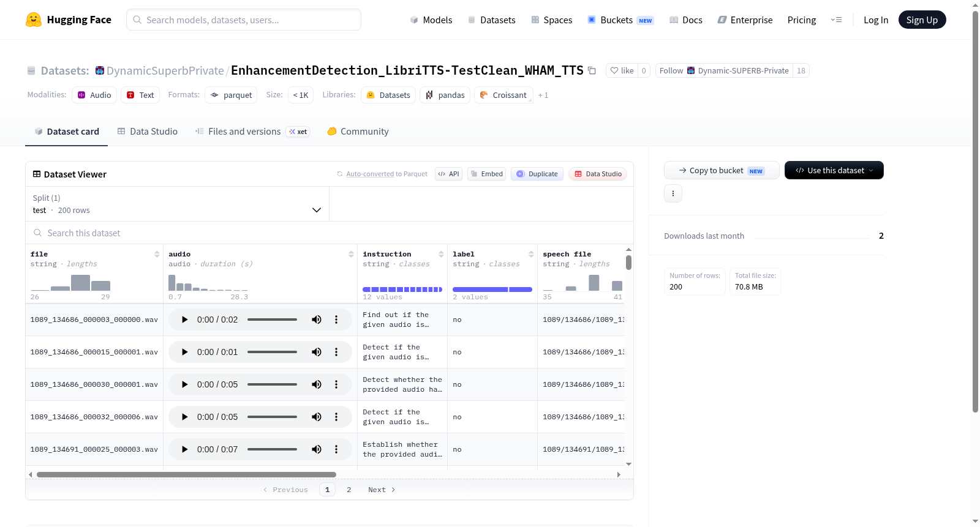The width and height of the screenshot is (980, 527).
Task: Sort by the audio column sort icon
Action: (x=351, y=254)
